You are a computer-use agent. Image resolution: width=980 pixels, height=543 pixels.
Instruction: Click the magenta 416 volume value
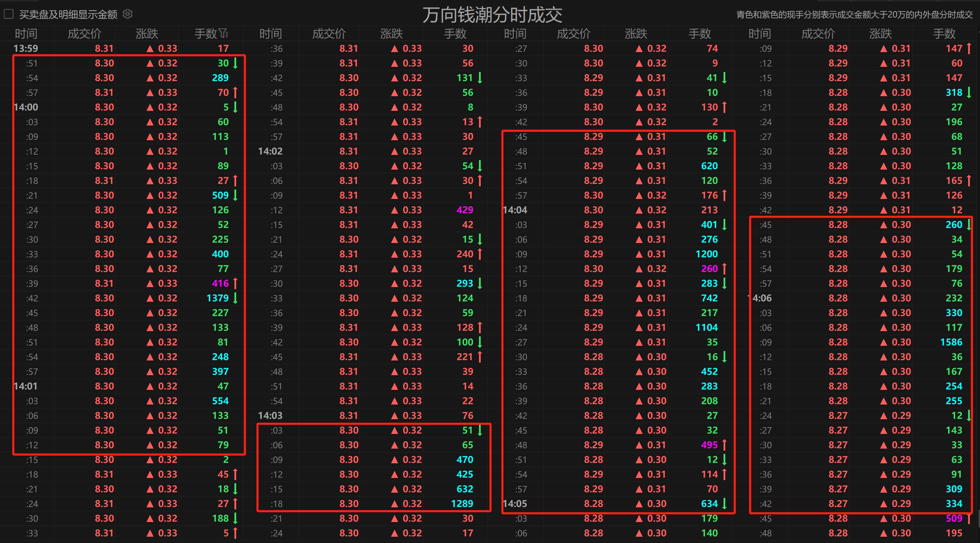pyautogui.click(x=220, y=283)
